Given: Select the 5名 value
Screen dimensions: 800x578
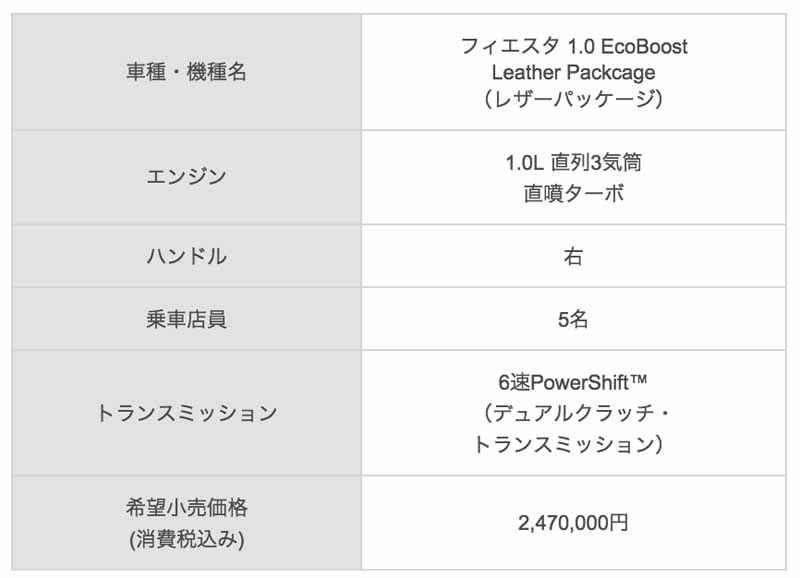Looking at the screenshot, I should pyautogui.click(x=573, y=319).
